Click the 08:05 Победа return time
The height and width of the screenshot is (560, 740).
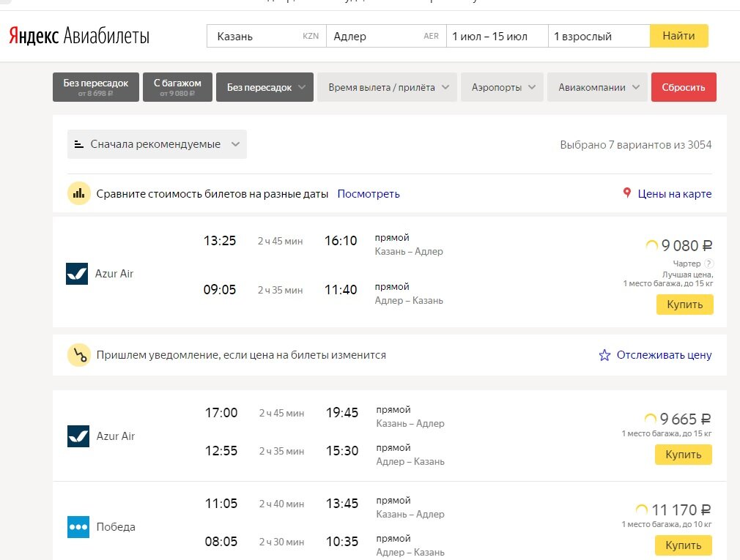tap(221, 542)
